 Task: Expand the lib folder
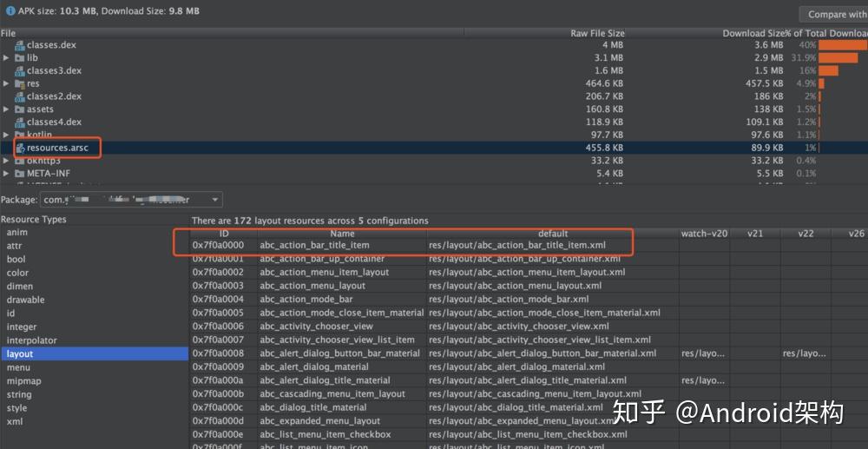coord(6,58)
